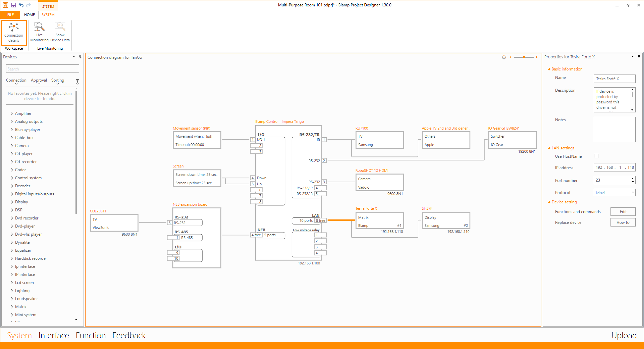The height and width of the screenshot is (349, 644).
Task: Collapse the LAN settings section
Action: (x=549, y=148)
